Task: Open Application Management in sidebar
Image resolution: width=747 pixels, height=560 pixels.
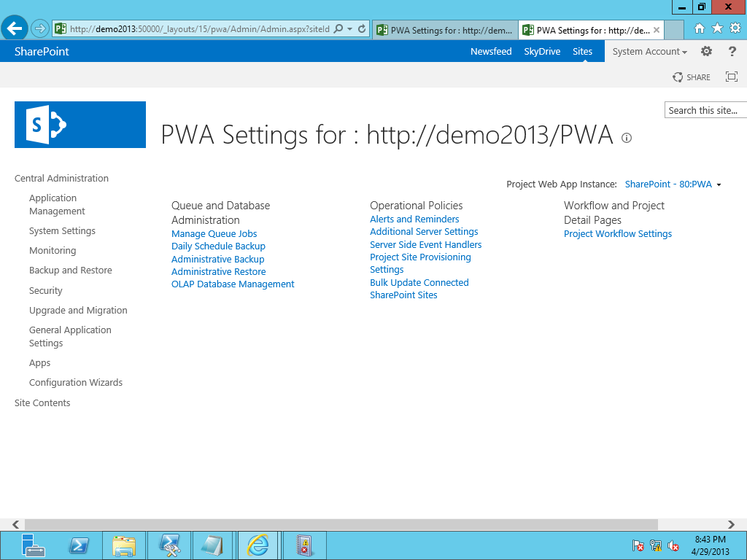Action: (57, 204)
